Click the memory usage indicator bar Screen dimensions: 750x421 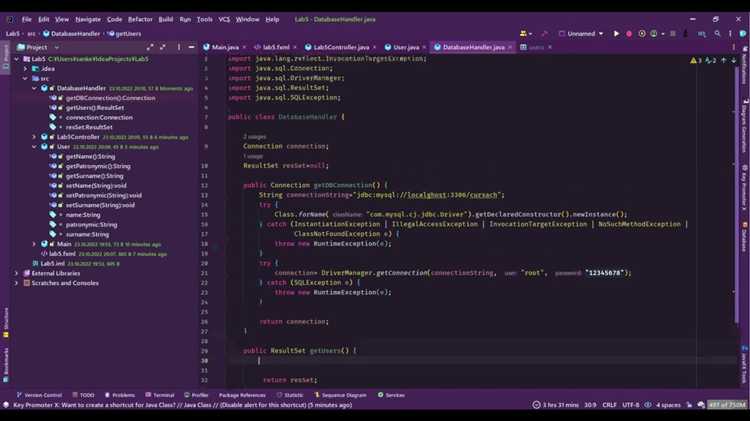[727, 405]
